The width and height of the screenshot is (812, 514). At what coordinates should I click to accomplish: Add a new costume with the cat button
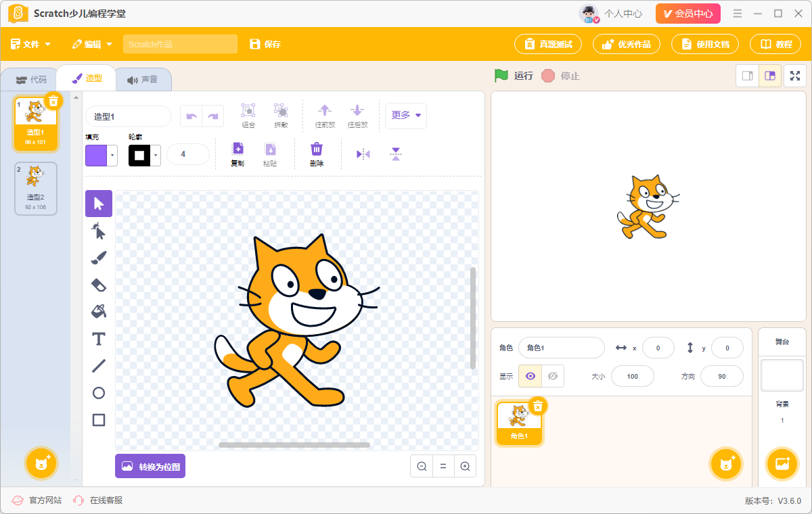(x=42, y=463)
